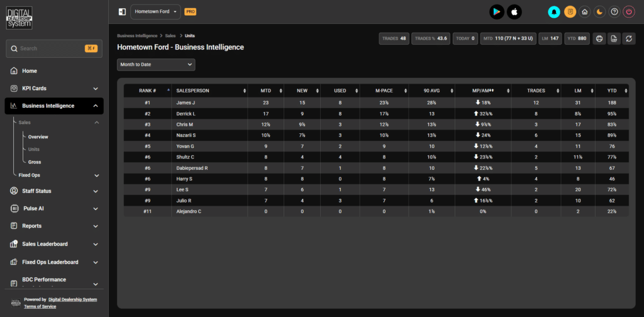The width and height of the screenshot is (644, 317).
Task: Click the YTD 880 stat pill
Action: [x=577, y=38]
